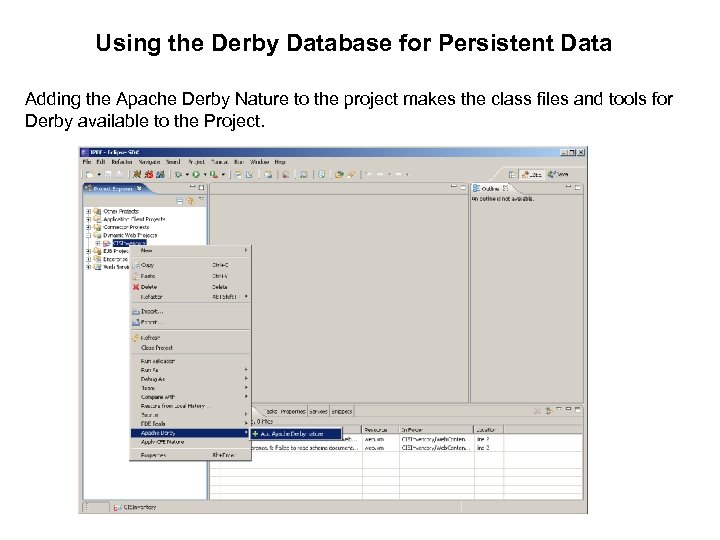720x540 pixels.
Task: Open New wizard dropdown arrow
Action: pos(99,174)
